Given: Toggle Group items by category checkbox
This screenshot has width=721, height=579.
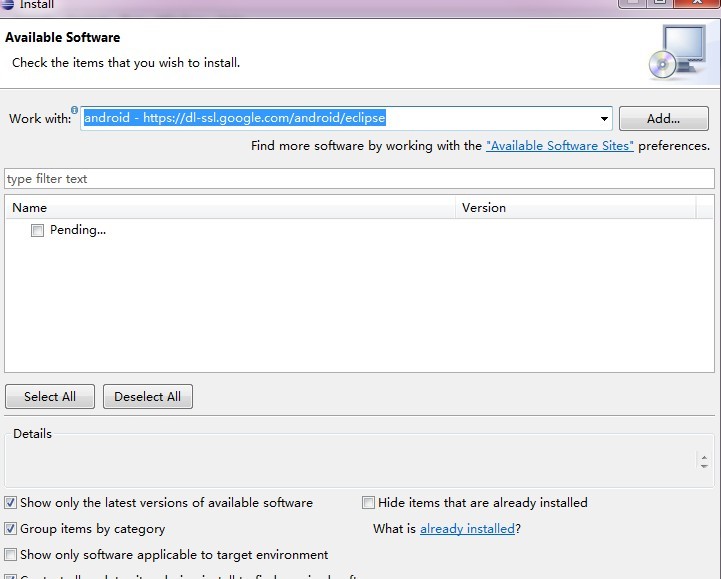Looking at the screenshot, I should click(x=11, y=529).
